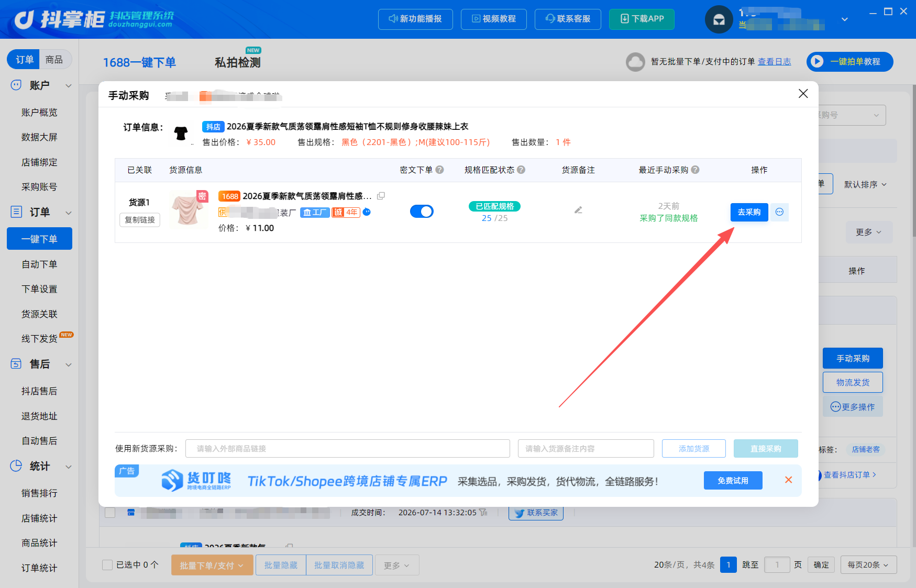Click 更多操作 in the background order panel
Image resolution: width=916 pixels, height=588 pixels.
pos(853,407)
